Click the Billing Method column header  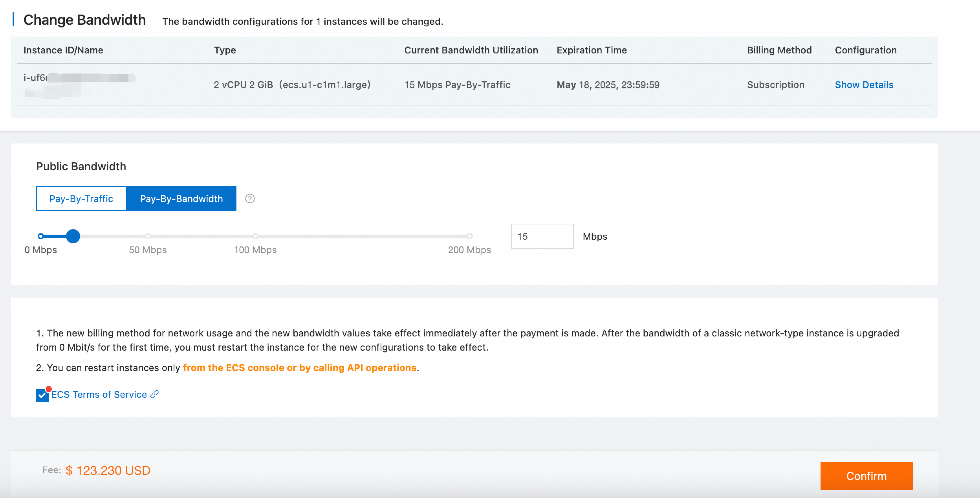[779, 50]
